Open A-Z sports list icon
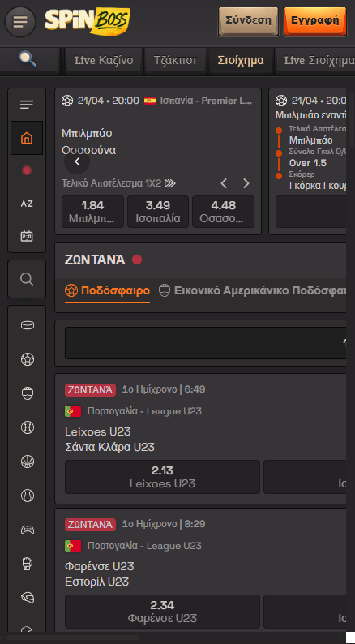355x644 pixels. coord(27,204)
